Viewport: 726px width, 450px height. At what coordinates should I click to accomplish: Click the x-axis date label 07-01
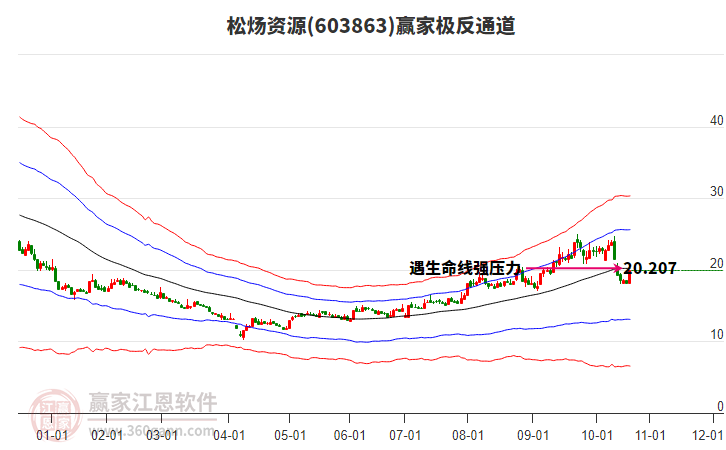point(405,436)
